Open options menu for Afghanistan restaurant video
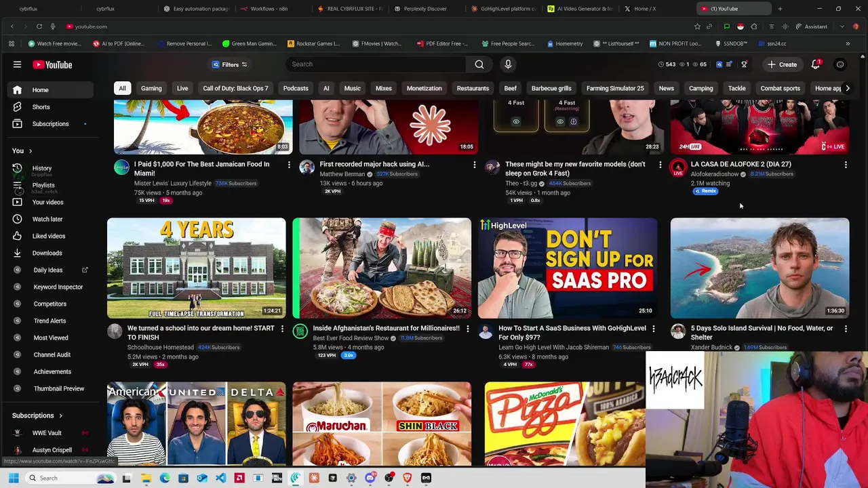The width and height of the screenshot is (868, 488). point(467,329)
